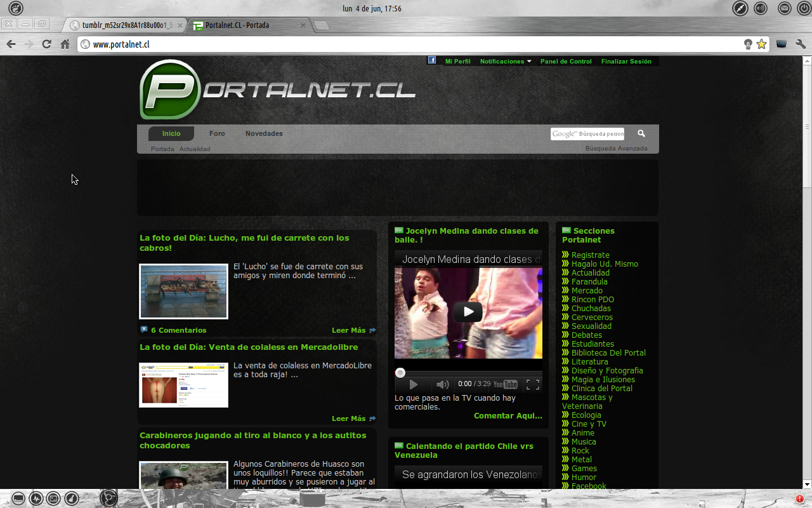Click the red alert icon in the bottom corner
Viewport: 812px width, 508px height.
799,498
